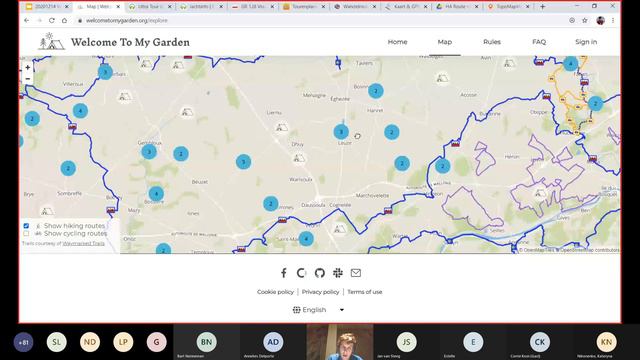Open the GitHub icon in the footer
This screenshot has height=360, width=640.
pos(320,273)
